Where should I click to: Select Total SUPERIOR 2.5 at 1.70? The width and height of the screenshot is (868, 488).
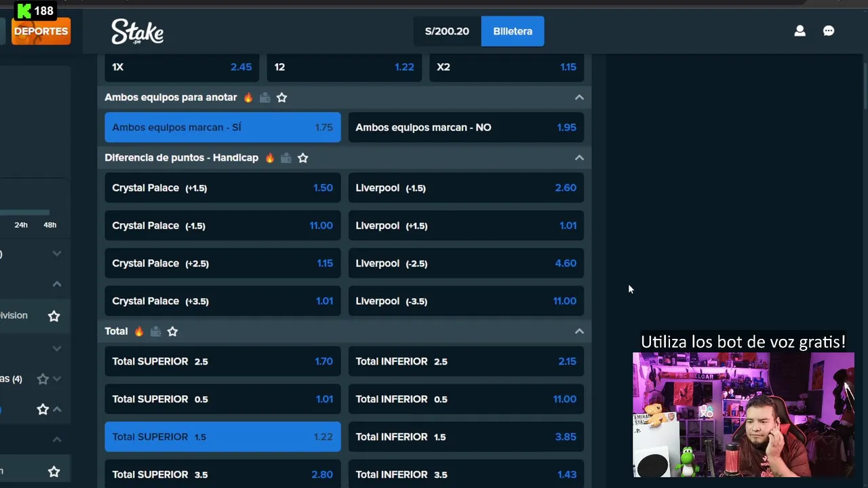[x=222, y=362]
